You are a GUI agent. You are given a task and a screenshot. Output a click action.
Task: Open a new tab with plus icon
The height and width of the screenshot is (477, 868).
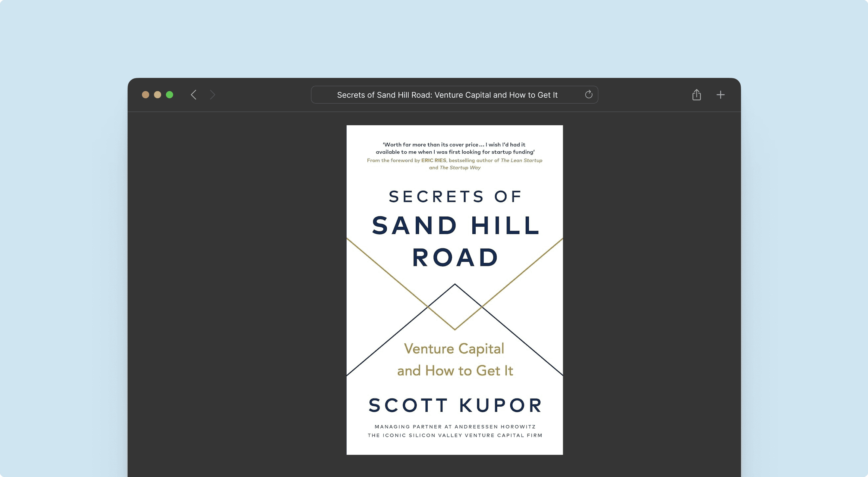[720, 95]
